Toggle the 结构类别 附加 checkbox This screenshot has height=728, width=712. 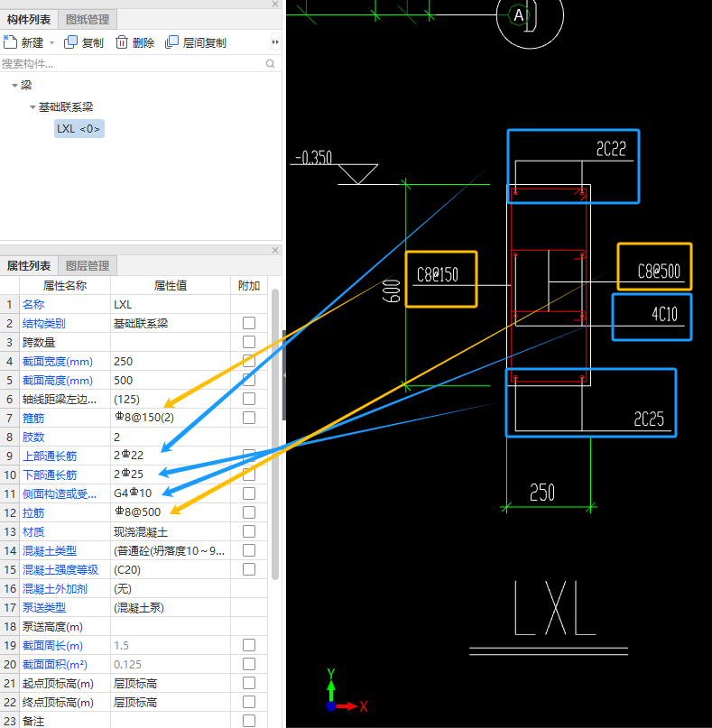coord(249,323)
